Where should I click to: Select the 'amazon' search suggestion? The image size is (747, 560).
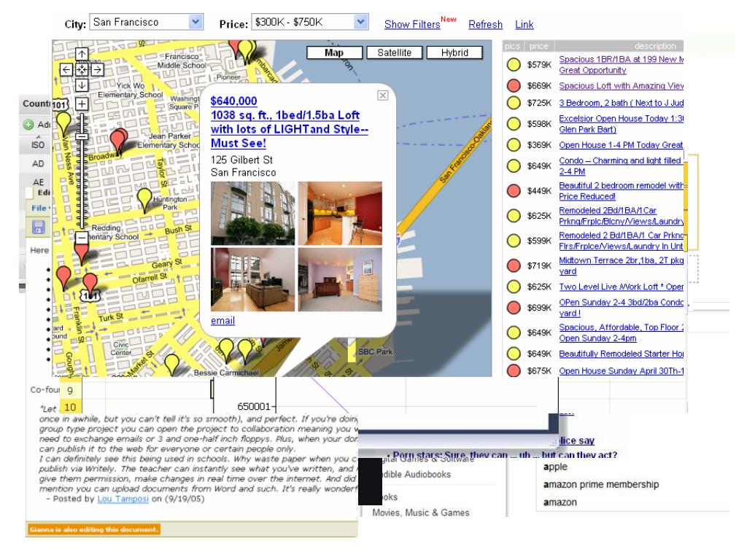[560, 502]
